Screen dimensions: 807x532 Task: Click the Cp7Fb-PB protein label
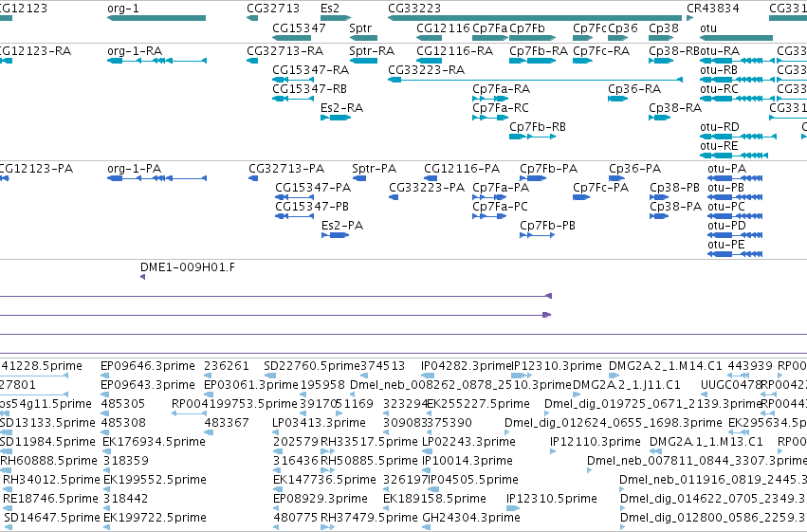pyautogui.click(x=547, y=226)
